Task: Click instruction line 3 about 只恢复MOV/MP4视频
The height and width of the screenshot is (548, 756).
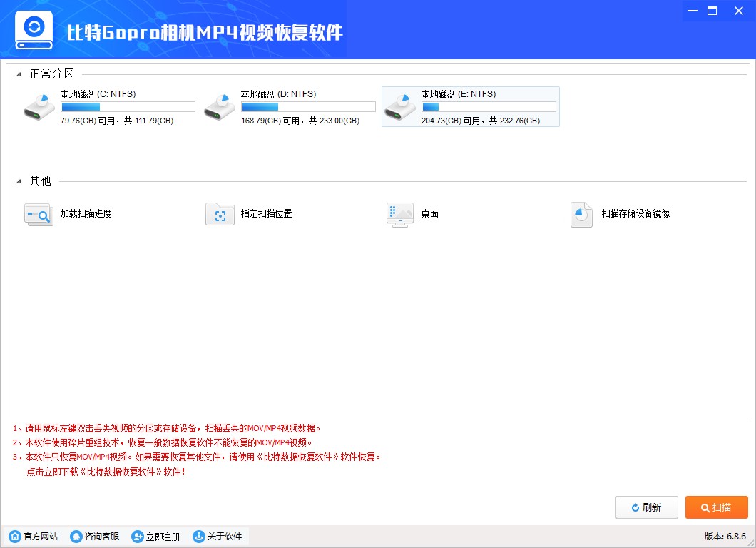Action: 197,457
